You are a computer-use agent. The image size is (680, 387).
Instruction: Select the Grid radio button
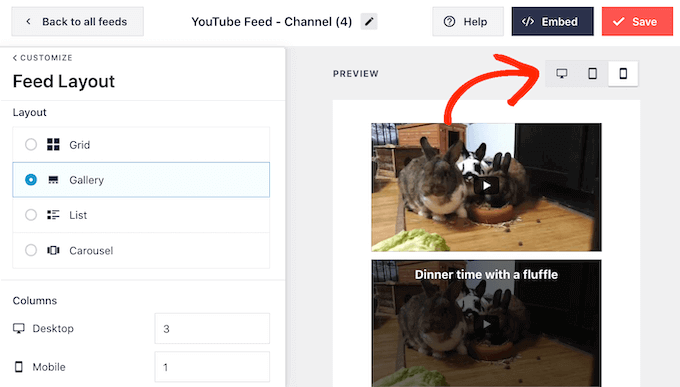(31, 144)
